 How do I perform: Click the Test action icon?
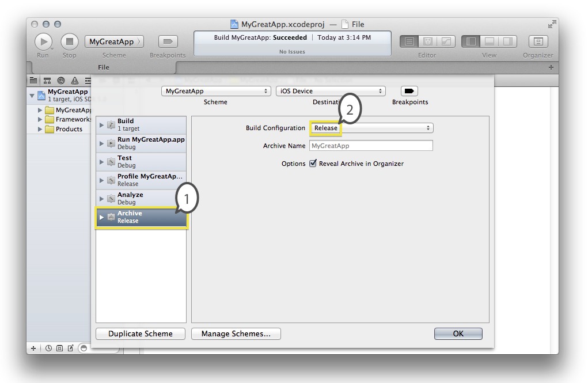[x=111, y=162]
